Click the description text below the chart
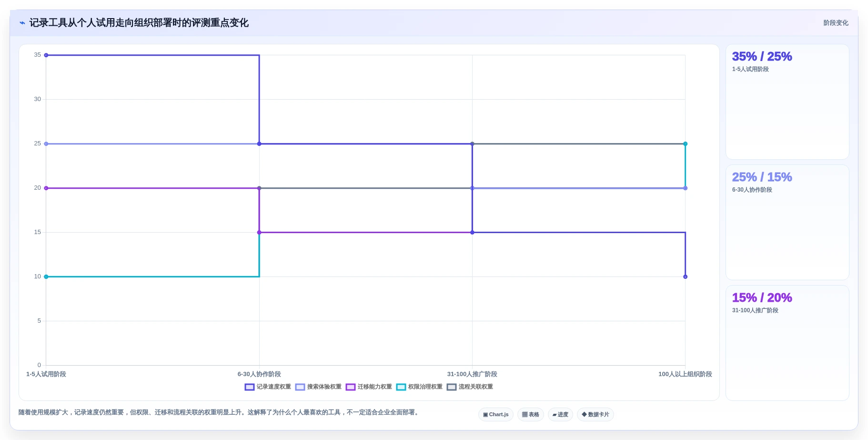The image size is (868, 440). (220, 412)
